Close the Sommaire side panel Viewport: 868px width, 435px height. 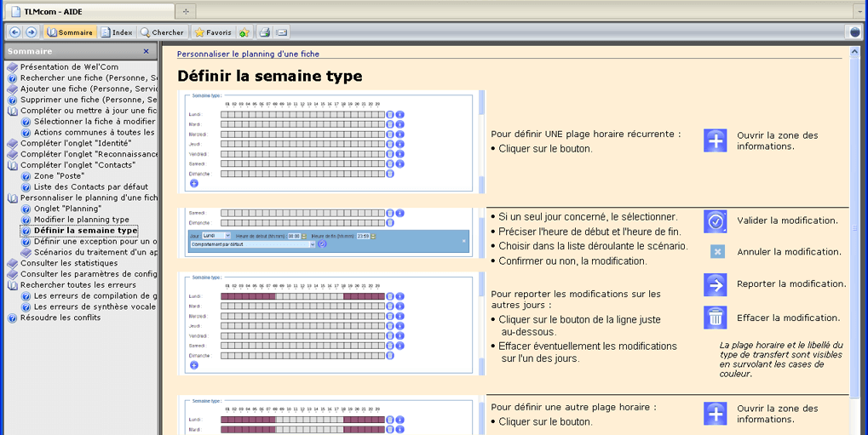(x=146, y=51)
